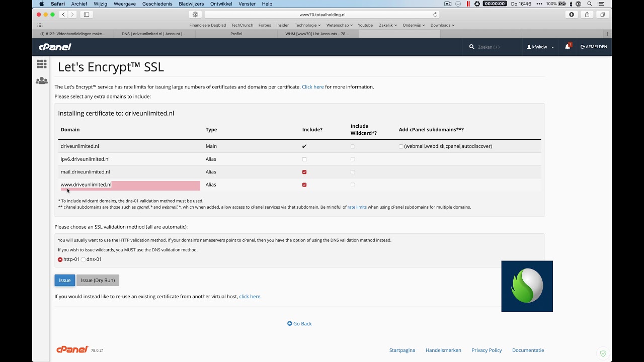The width and height of the screenshot is (644, 362).
Task: Toggle the Safari sidebar
Action: tap(87, 15)
